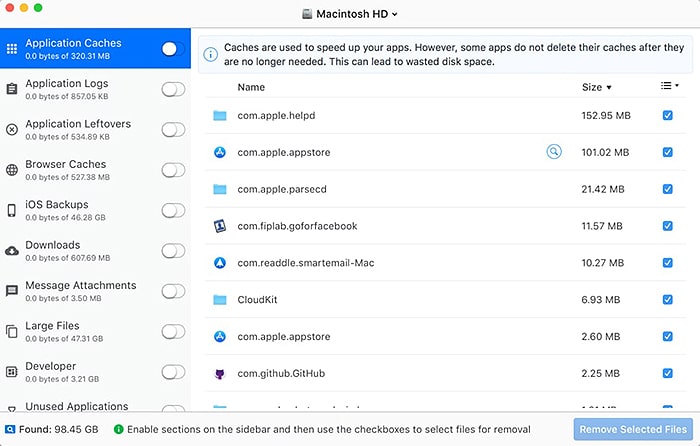The width and height of the screenshot is (700, 446).
Task: Click the Developer section icon
Action: [12, 371]
